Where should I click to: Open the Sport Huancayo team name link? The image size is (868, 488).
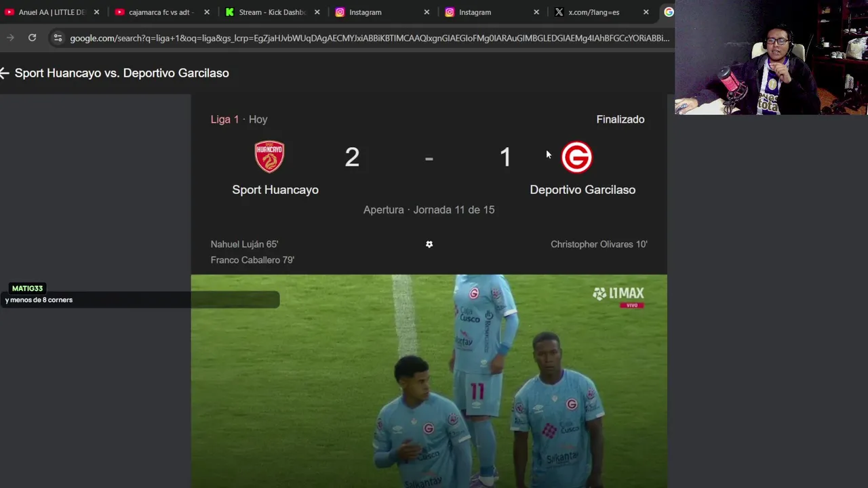point(275,190)
